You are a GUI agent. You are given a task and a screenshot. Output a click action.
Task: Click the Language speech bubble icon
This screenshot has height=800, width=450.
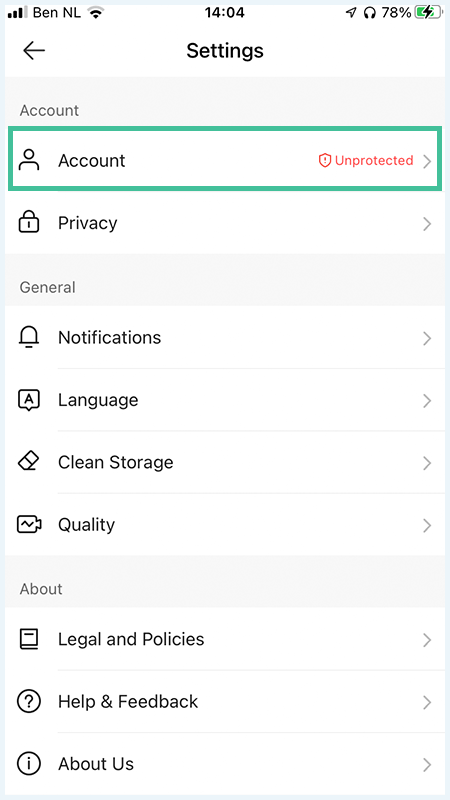coord(29,400)
